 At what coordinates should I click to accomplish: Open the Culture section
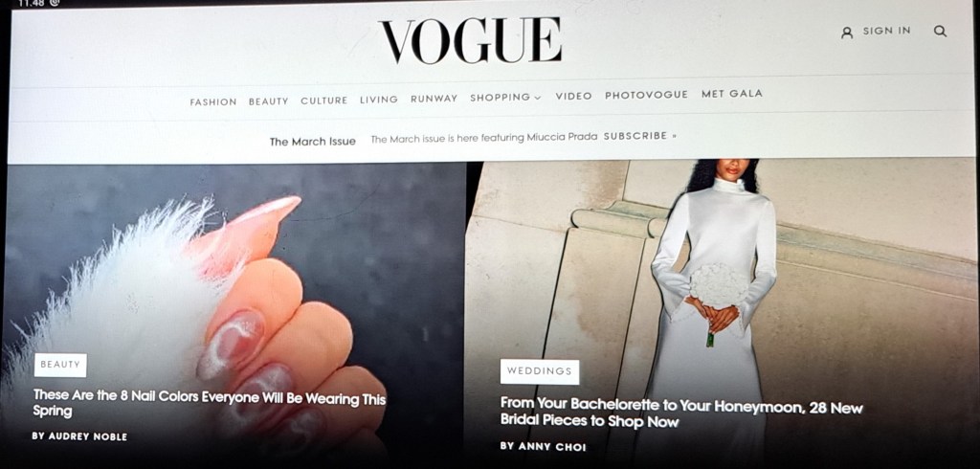(323, 100)
